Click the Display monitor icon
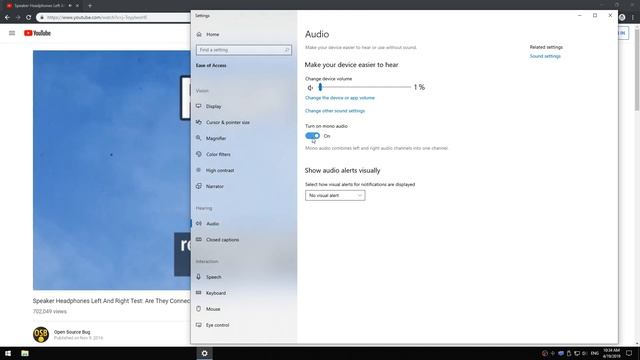Screen dimensions: 640x360 pyautogui.click(x=199, y=106)
